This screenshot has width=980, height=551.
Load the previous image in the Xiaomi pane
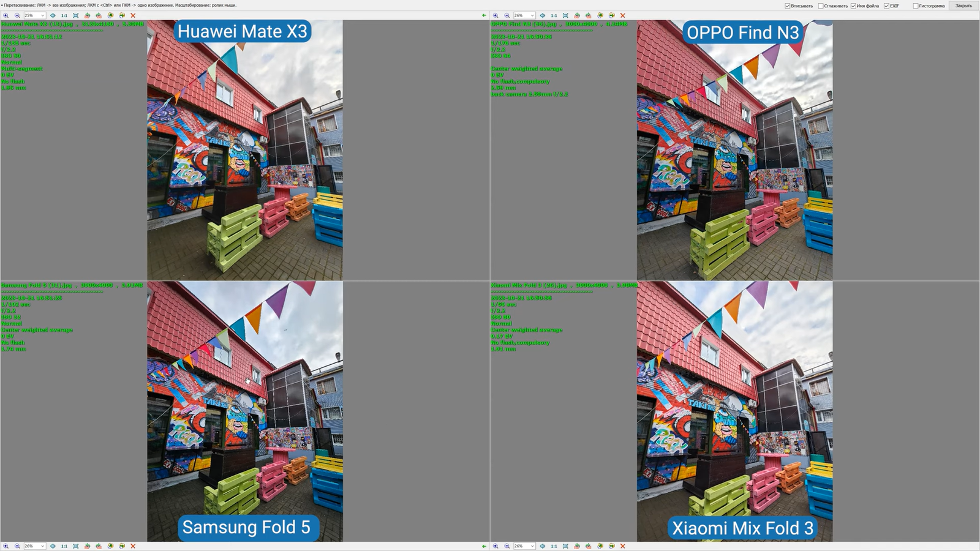pyautogui.click(x=600, y=546)
